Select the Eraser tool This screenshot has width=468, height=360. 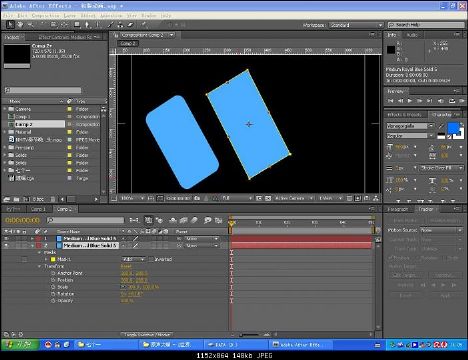(x=130, y=24)
